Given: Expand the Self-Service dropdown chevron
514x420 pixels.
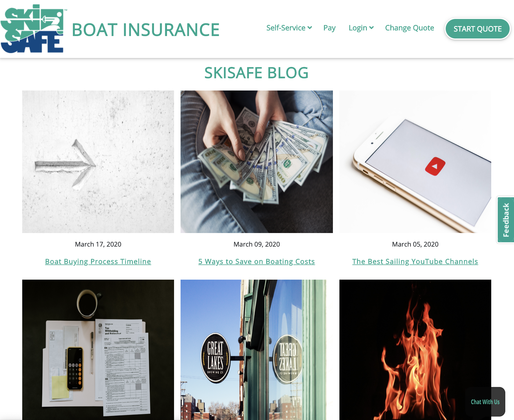Looking at the screenshot, I should [x=310, y=28].
